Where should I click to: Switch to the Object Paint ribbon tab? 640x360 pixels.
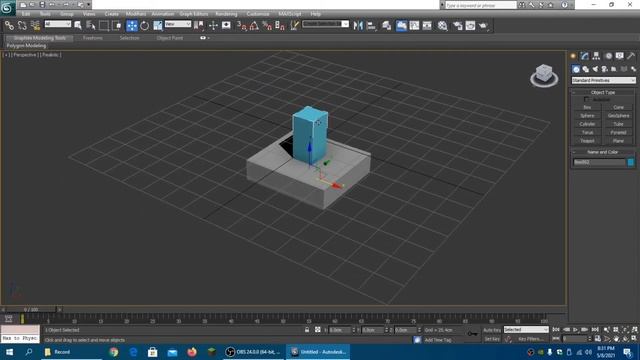170,38
